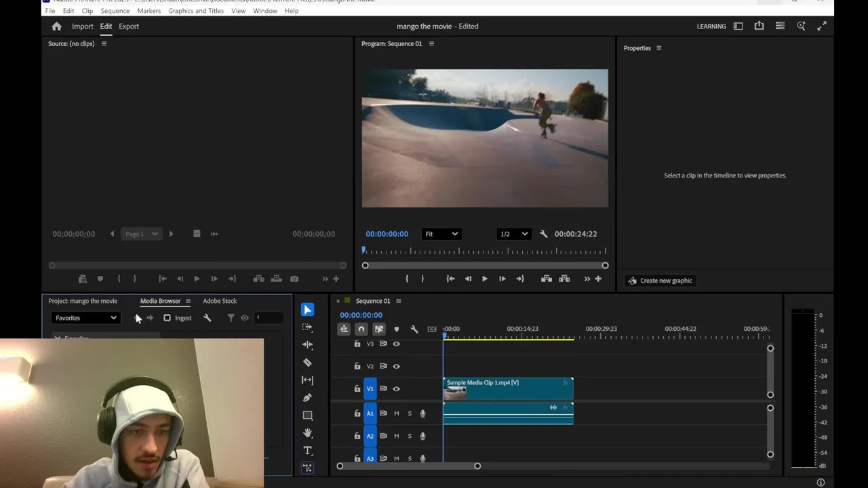Select the Ripple Edit tool
Viewport: 868px width, 488px height.
pos(307,345)
